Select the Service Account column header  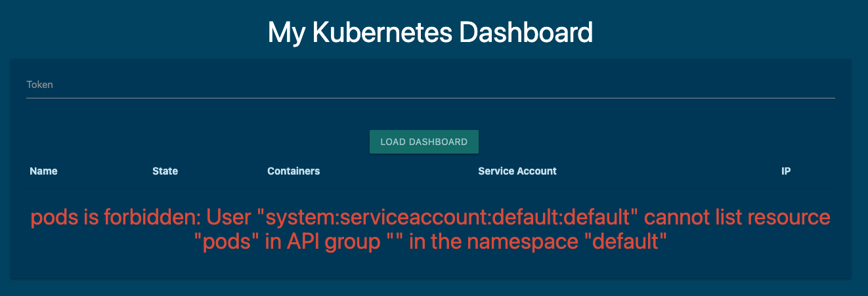517,171
